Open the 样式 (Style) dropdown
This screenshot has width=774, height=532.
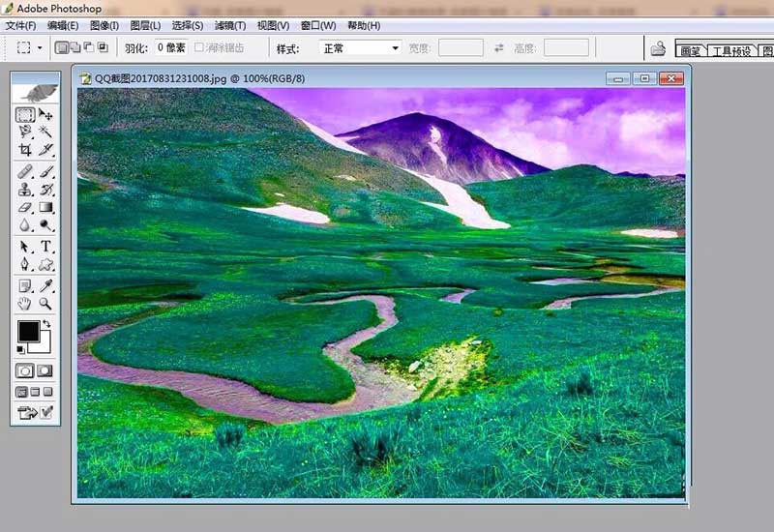(x=361, y=47)
